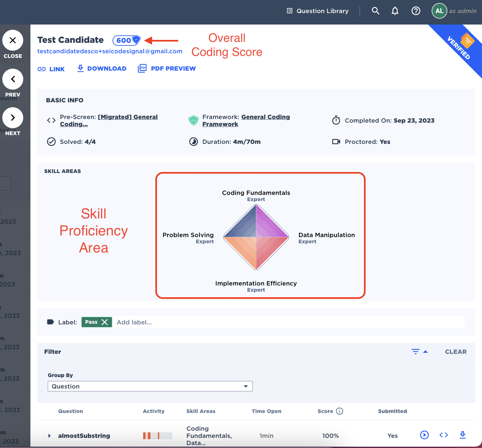Image resolution: width=482 pixels, height=448 pixels.
Task: Open the help question mark icon
Action: 416,11
